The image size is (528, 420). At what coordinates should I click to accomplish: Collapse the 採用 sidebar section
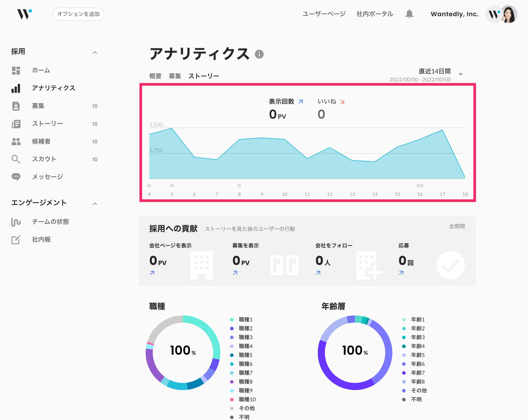click(95, 52)
